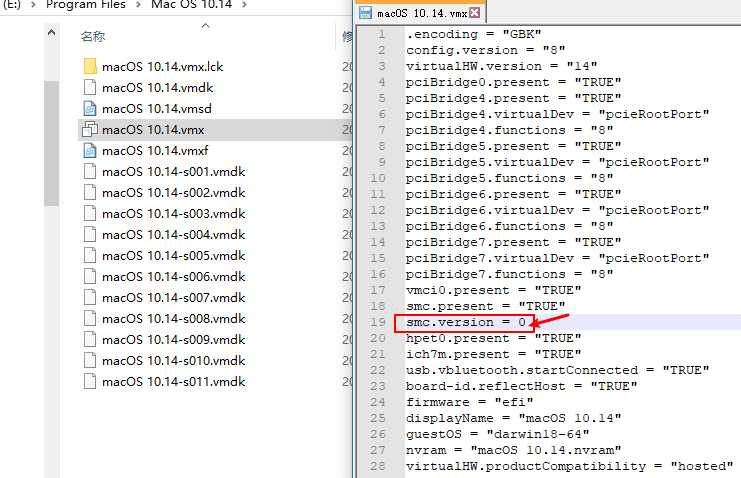Click line number 19 in the editor gutter
Image resolution: width=741 pixels, height=478 pixels.
coord(378,322)
